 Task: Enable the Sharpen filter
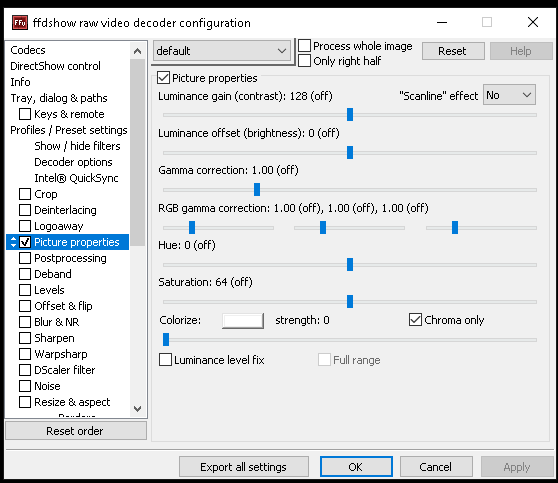point(25,338)
